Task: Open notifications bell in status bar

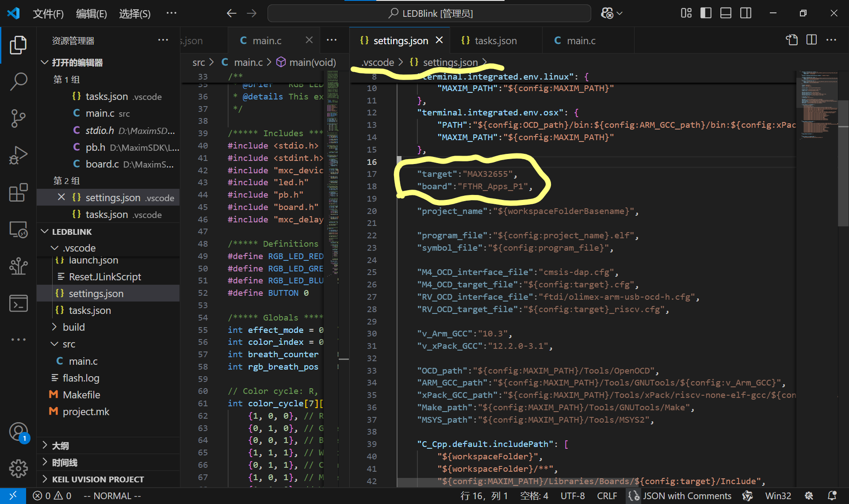Action: [832, 496]
